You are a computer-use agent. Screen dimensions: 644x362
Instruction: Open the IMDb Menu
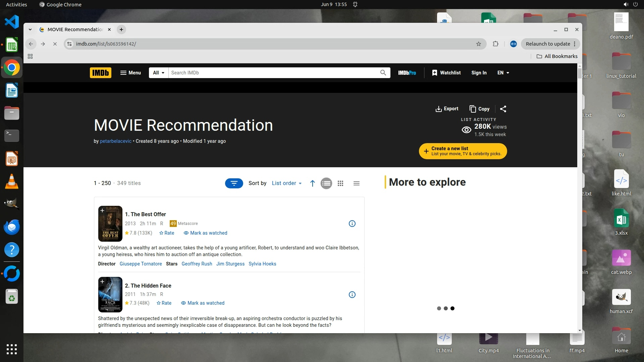point(130,73)
